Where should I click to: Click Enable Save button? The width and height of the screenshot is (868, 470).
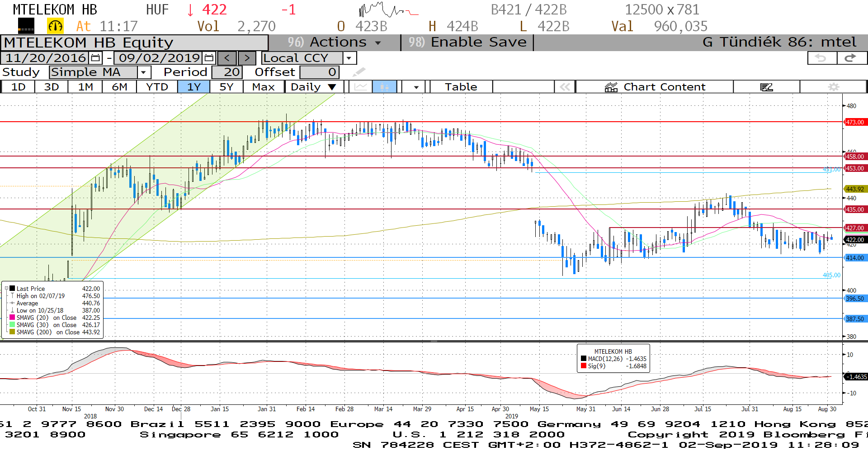pos(467,43)
